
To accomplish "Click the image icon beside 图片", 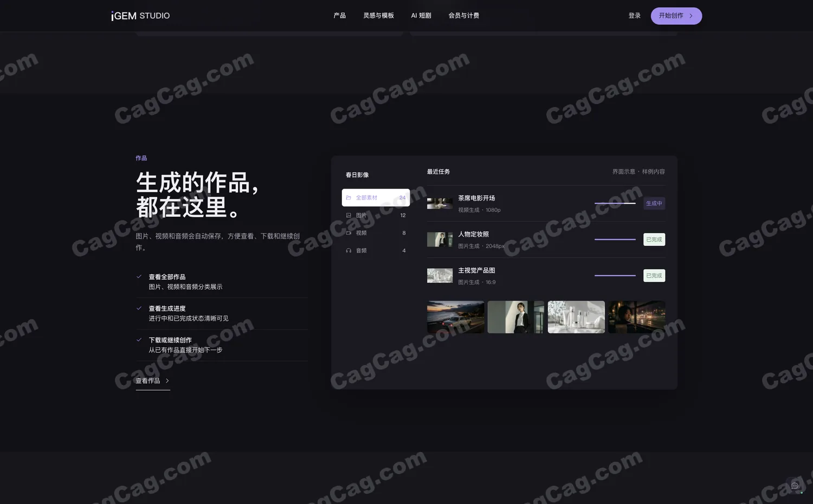I will (x=349, y=215).
